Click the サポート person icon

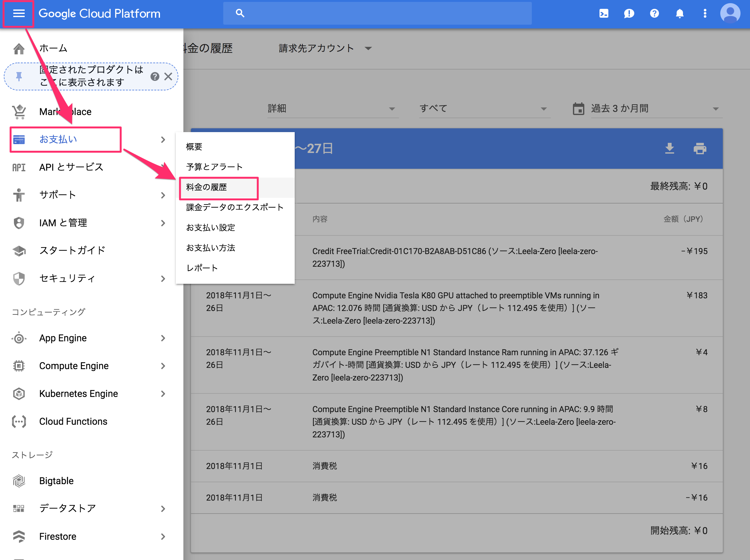point(19,195)
